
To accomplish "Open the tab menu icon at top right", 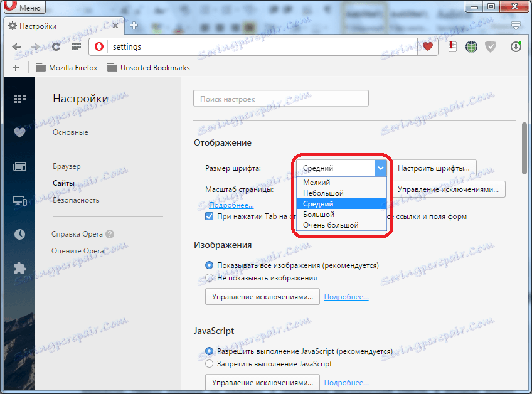I will click(516, 26).
